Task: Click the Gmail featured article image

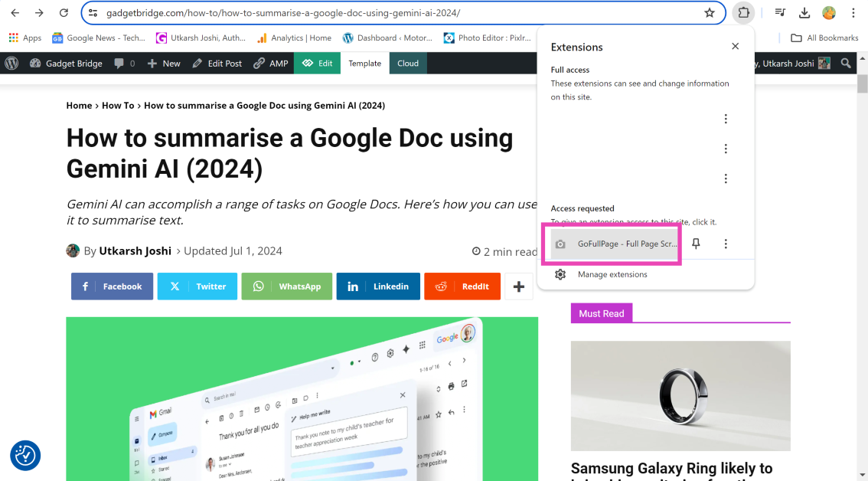Action: tap(302, 399)
